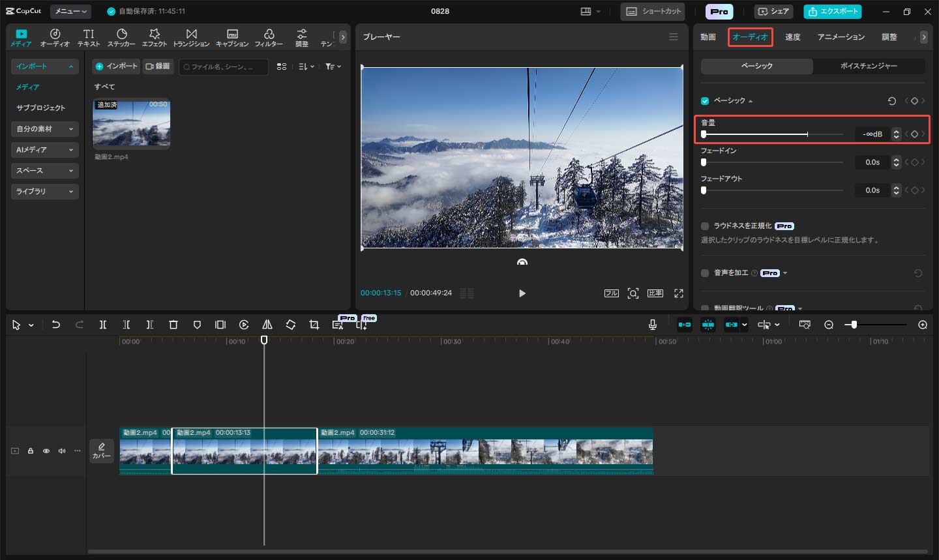Click the reverse playback icon
The width and height of the screenshot is (939, 560).
point(244,325)
